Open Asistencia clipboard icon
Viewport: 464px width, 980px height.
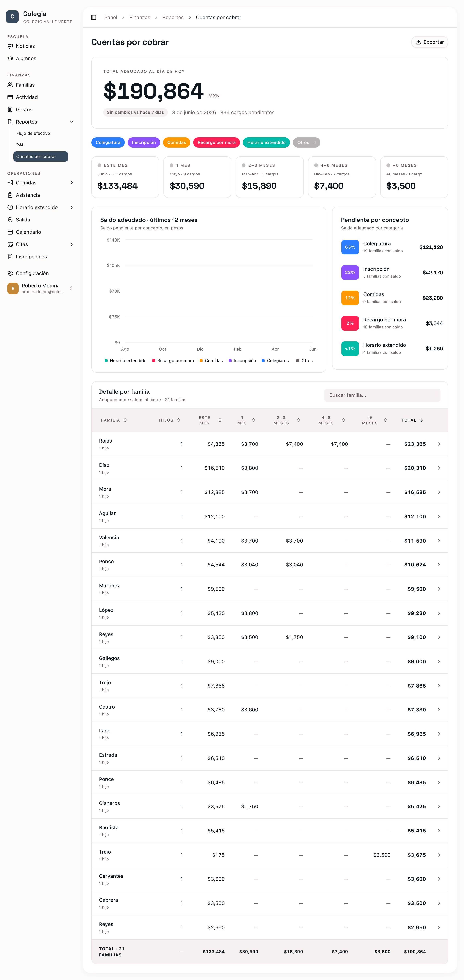click(x=10, y=195)
